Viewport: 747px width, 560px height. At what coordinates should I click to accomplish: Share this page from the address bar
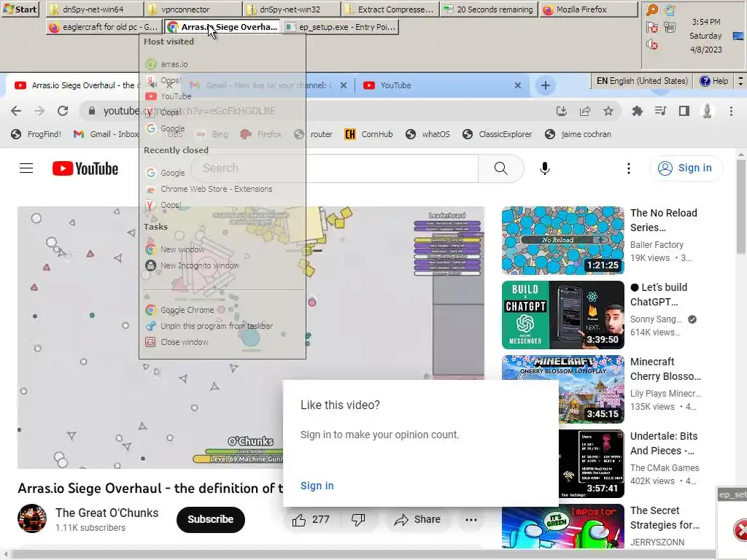click(x=585, y=111)
